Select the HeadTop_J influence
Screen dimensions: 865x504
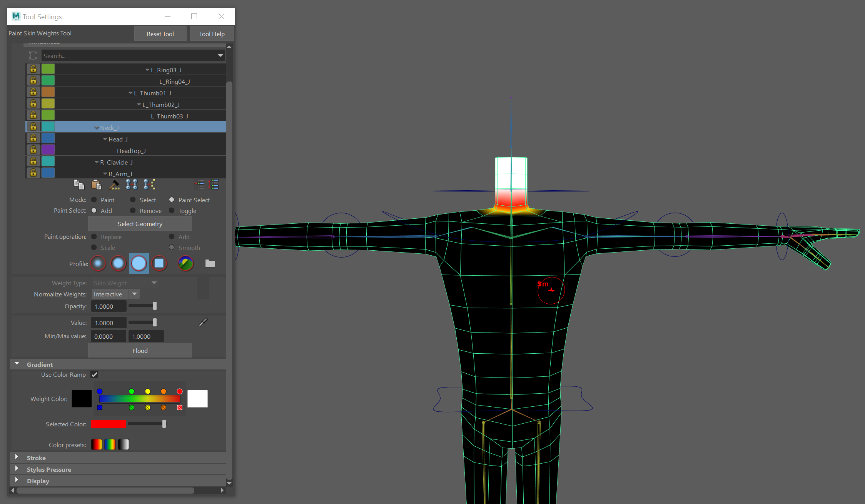[x=131, y=151]
